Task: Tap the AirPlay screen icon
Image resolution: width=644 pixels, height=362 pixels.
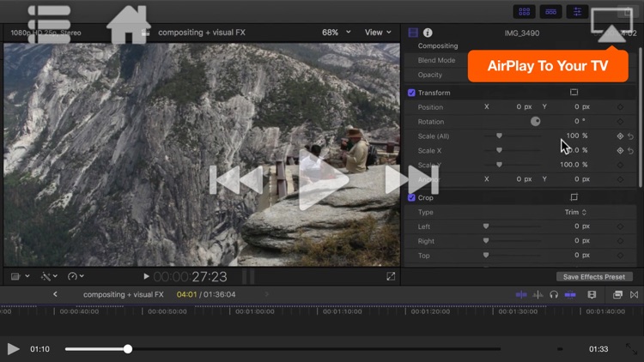Action: 611,25
